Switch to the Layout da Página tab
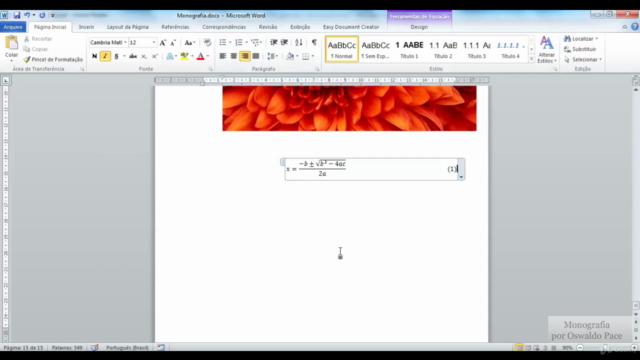 pos(128,27)
